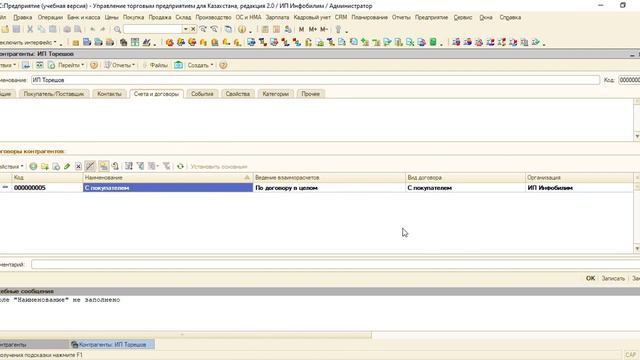The height and width of the screenshot is (360, 640).
Task: Click the scroll down arrow of contracts list
Action: 637,249
